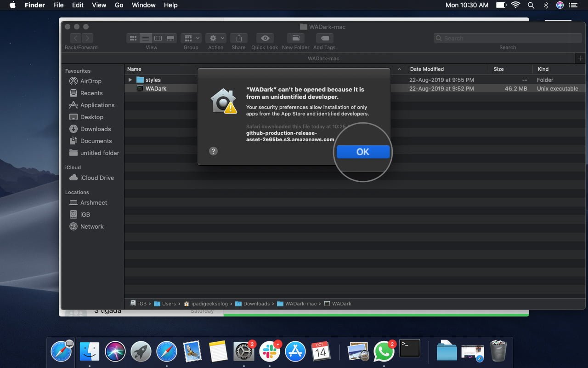The height and width of the screenshot is (368, 588).
Task: Open Spotlight search from the menu bar
Action: click(531, 5)
